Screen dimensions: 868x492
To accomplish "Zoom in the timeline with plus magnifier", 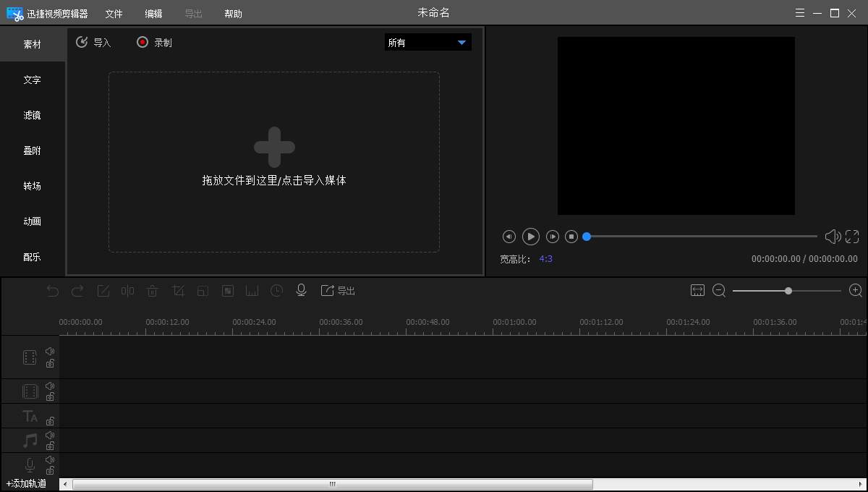I will click(x=856, y=290).
